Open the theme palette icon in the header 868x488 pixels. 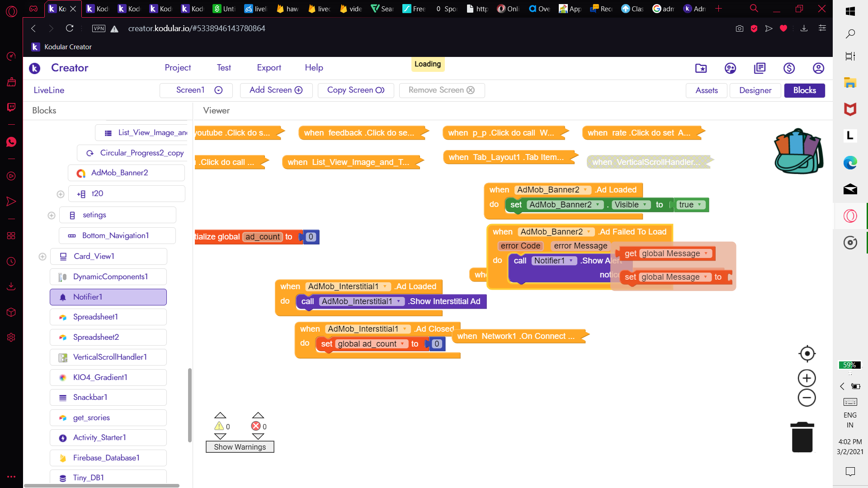[x=730, y=68]
